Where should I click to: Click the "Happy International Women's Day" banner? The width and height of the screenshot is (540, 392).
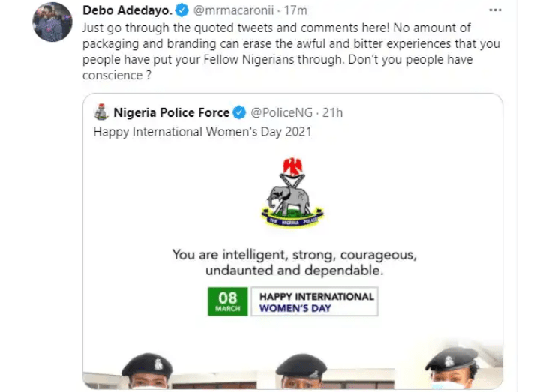[x=315, y=301]
